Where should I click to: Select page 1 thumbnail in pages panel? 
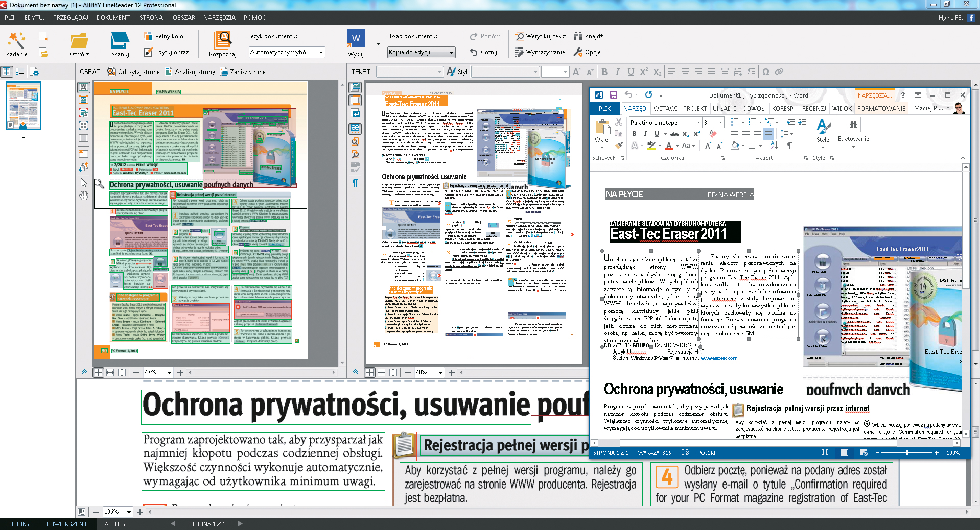click(x=24, y=106)
